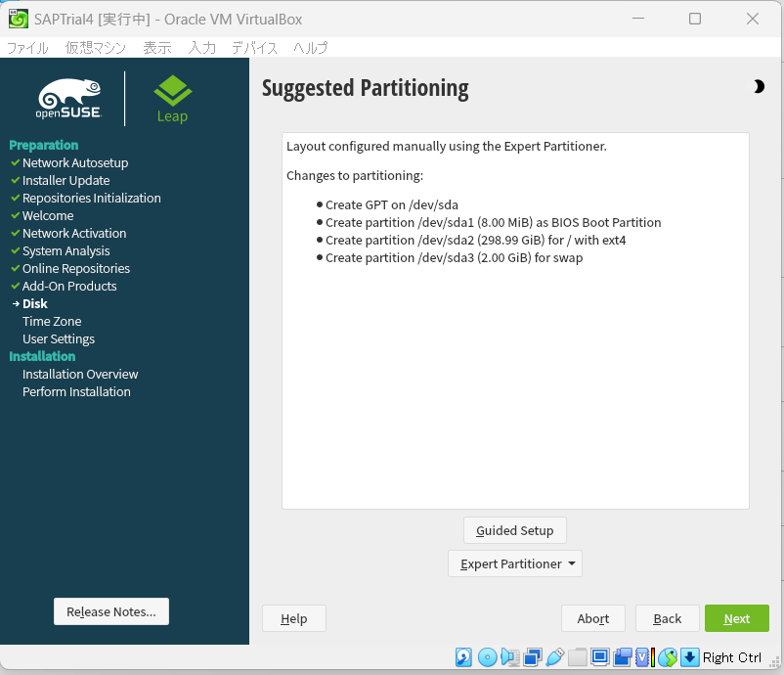The image size is (784, 675).
Task: Click the optical disc status icon
Action: click(x=487, y=657)
